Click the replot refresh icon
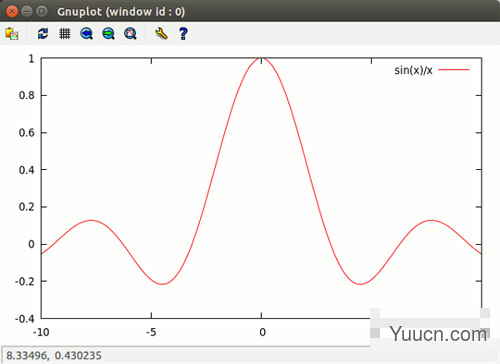This screenshot has width=500, height=364. coord(43,34)
